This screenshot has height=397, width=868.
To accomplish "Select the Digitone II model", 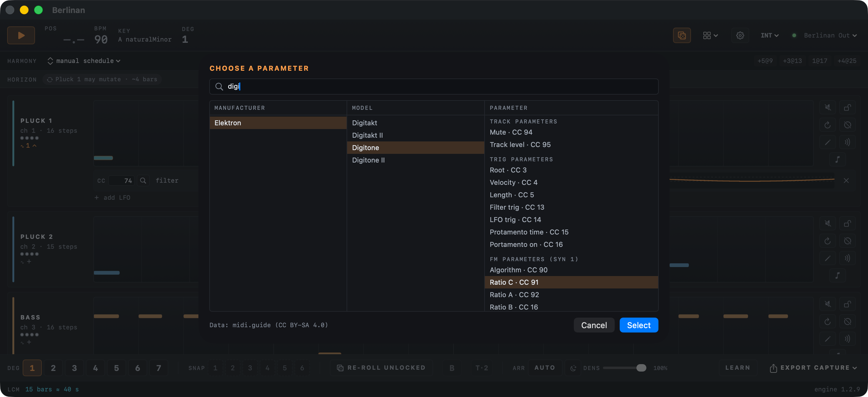I will point(415,160).
